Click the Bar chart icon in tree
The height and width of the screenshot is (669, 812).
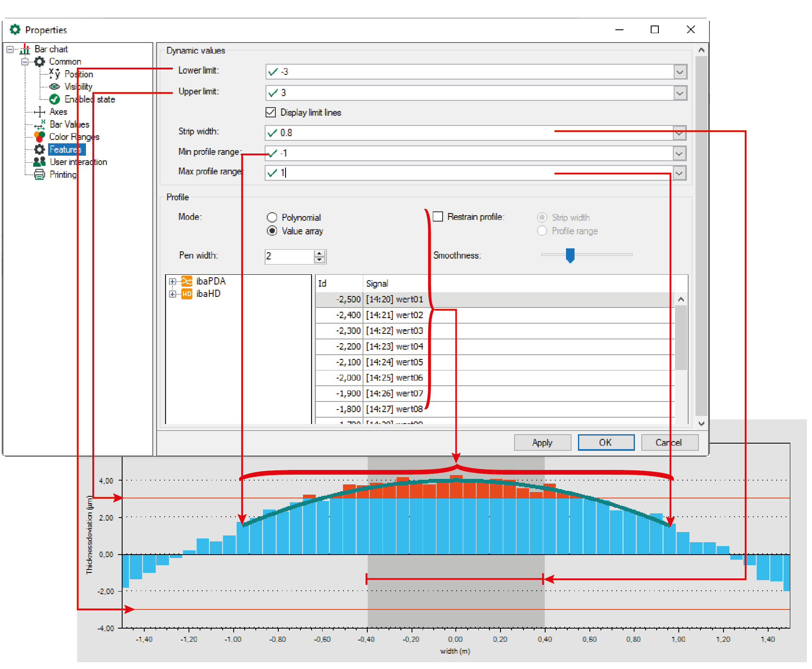tap(25, 49)
